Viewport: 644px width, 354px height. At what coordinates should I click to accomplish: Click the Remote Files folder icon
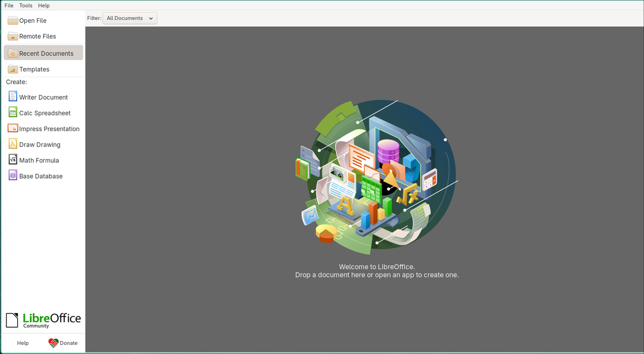coord(13,36)
